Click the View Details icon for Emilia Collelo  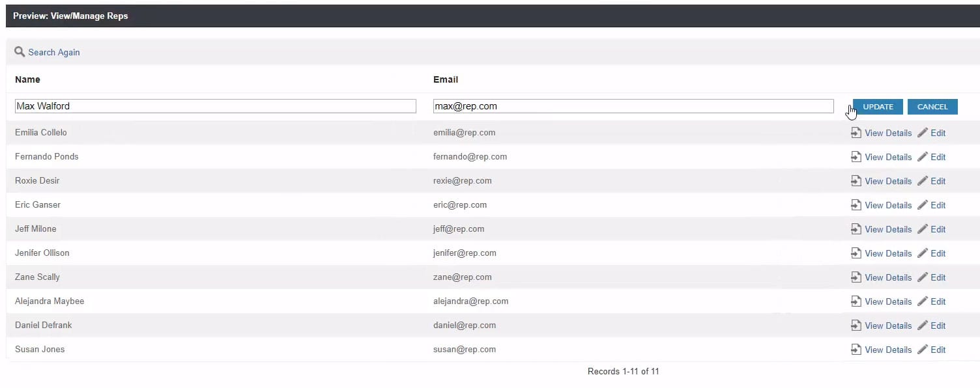tap(856, 133)
